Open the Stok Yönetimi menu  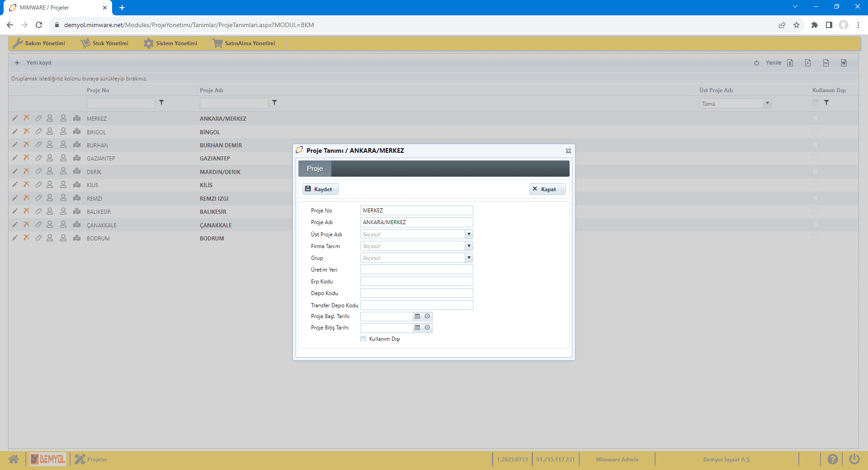[x=105, y=43]
